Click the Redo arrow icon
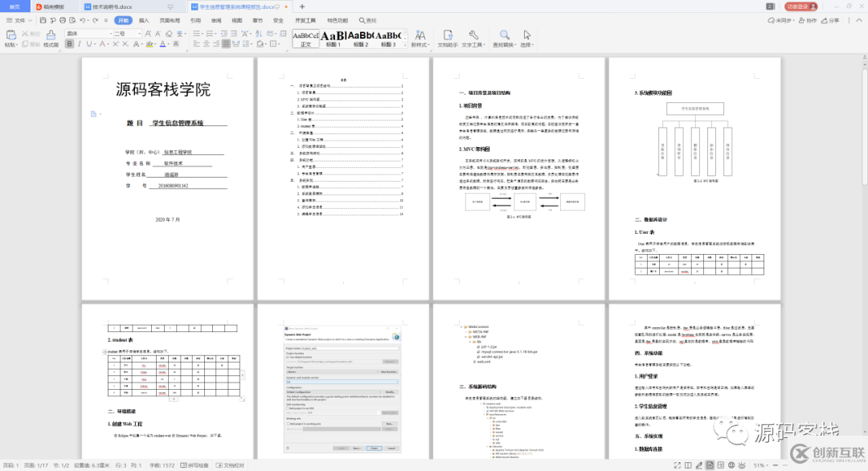Viewport: 868px width, 471px height. point(95,20)
